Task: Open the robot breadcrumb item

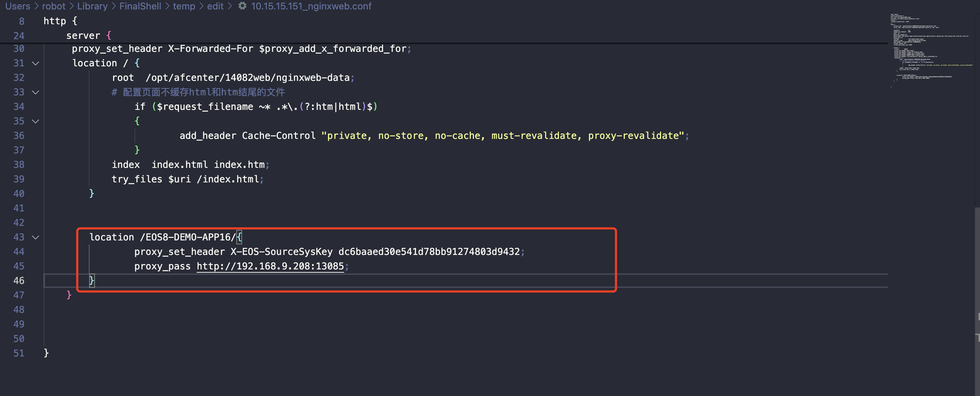Action: pyautogui.click(x=53, y=6)
